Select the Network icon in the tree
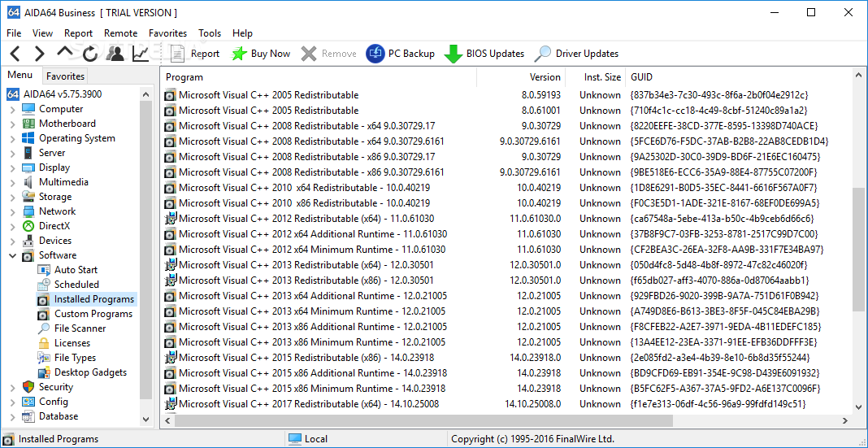This screenshot has height=448, width=868. [x=28, y=211]
